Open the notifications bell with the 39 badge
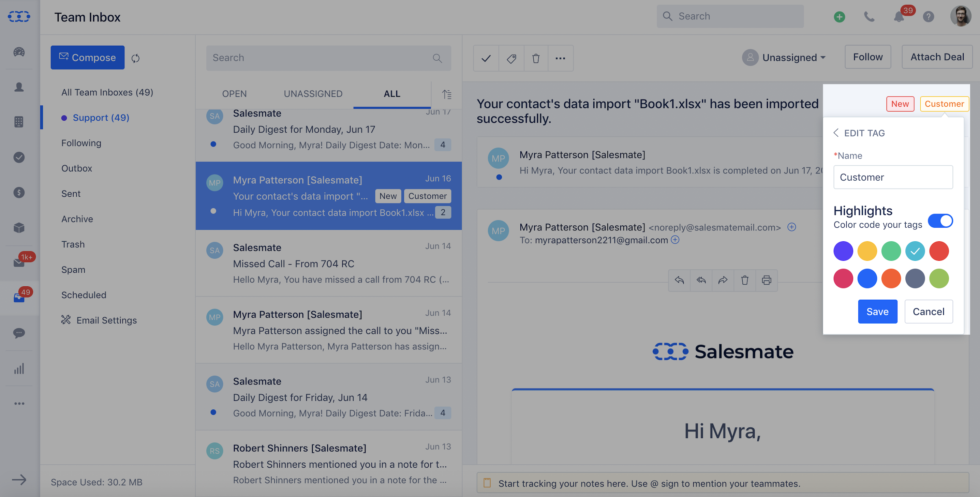Screen dimensions: 980x497 [x=899, y=17]
